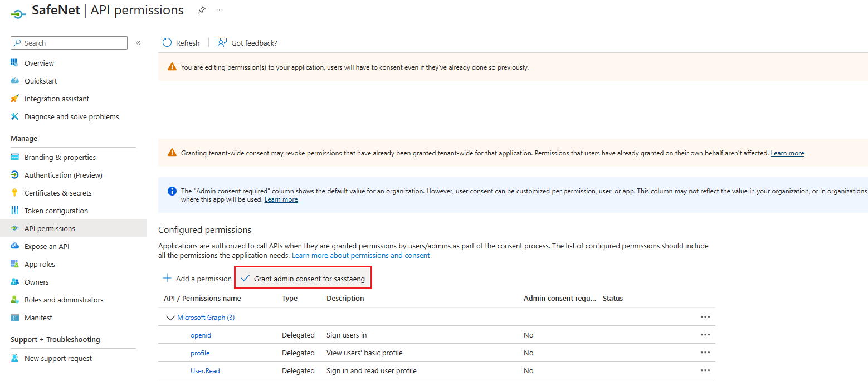Image resolution: width=868 pixels, height=381 pixels.
Task: Select Token configuration in the Manage section
Action: coord(56,211)
